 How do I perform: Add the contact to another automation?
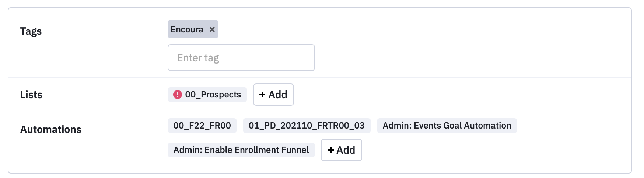pos(342,150)
